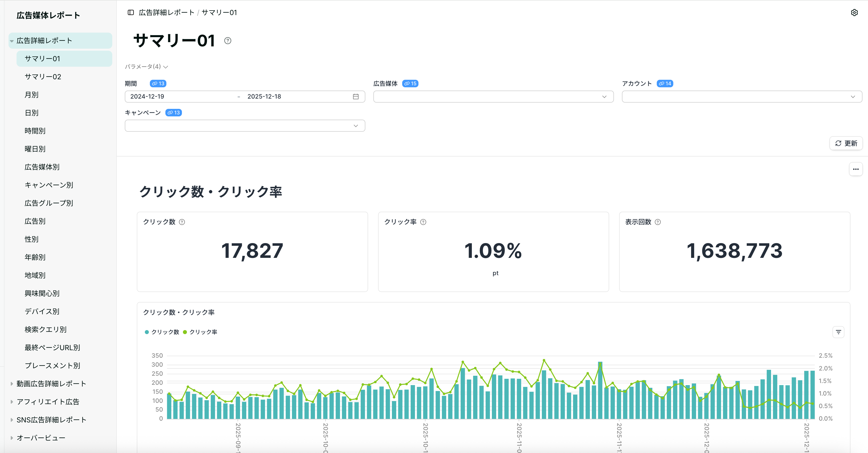Click help icon next to 表示回数 card
The height and width of the screenshot is (453, 868).
tap(658, 222)
